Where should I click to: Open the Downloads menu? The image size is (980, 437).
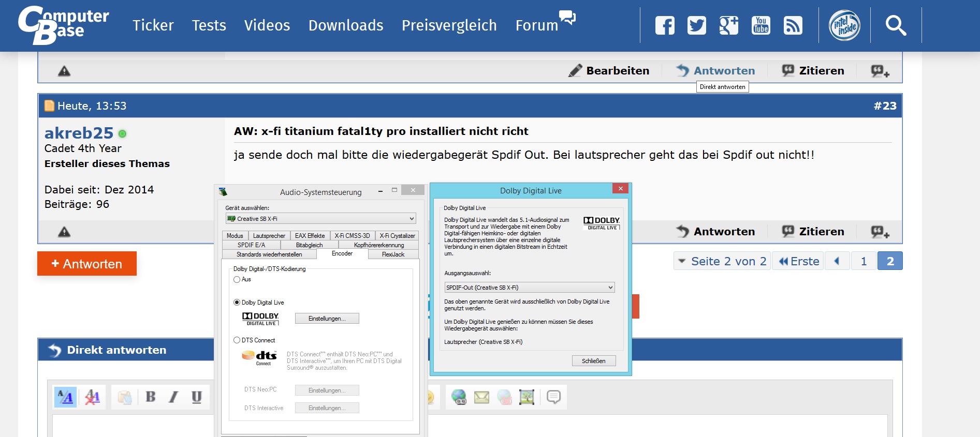coord(346,25)
